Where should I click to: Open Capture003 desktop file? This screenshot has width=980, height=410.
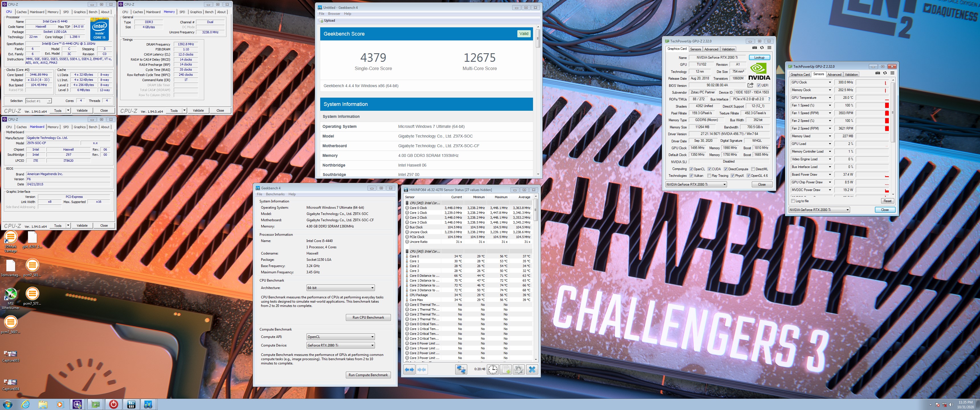point(11,356)
